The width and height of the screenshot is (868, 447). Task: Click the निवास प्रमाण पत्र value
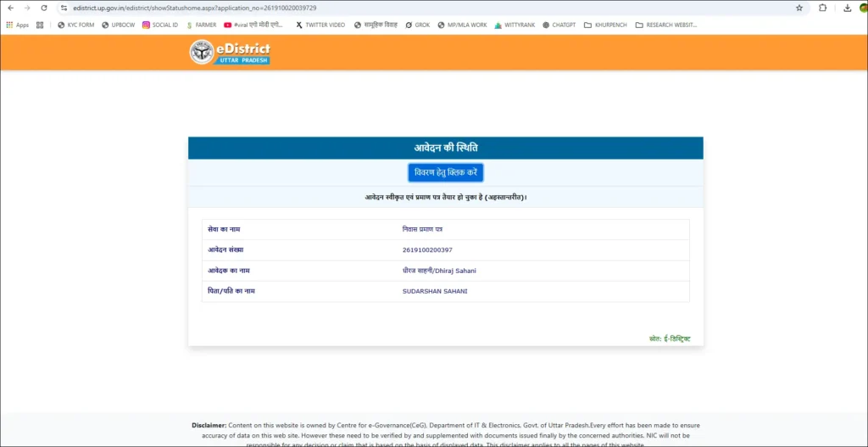click(422, 229)
